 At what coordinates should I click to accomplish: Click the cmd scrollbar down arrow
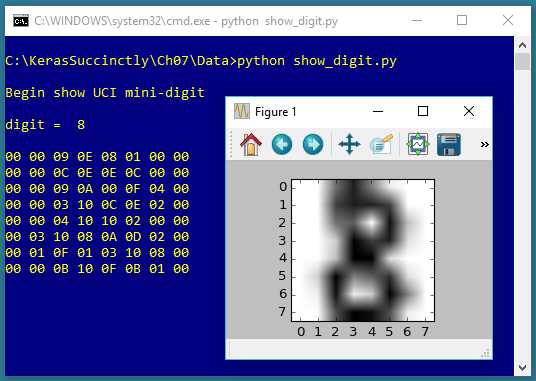click(522, 368)
